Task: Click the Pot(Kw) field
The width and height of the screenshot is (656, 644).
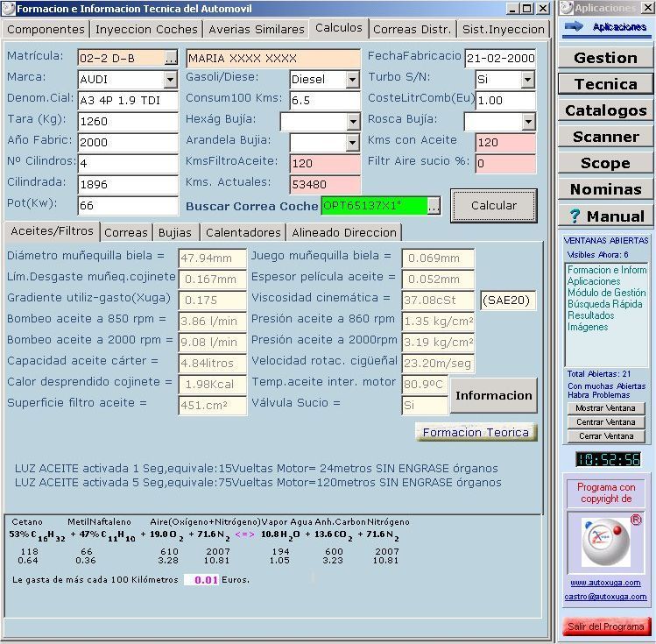Action: point(128,205)
